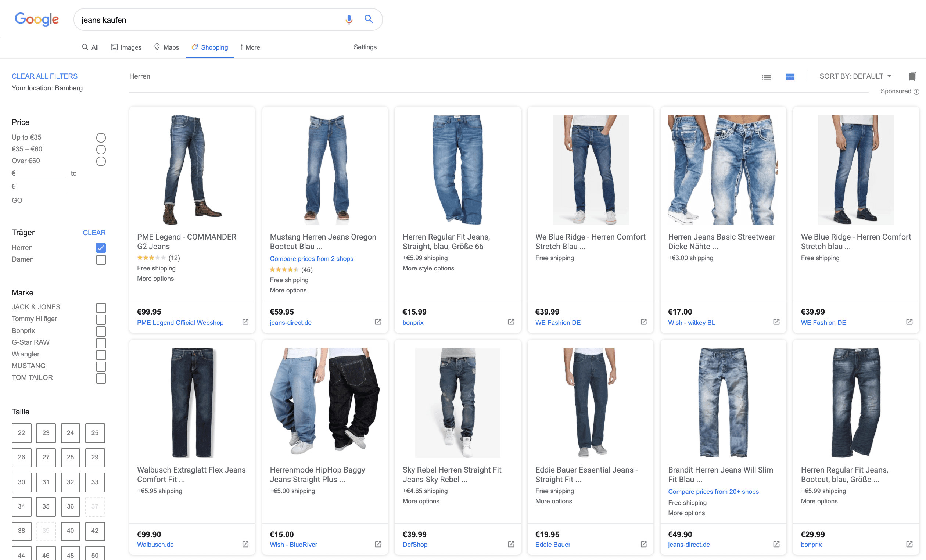
Task: Open external link icon for PME Legend Official Webshop
Action: point(245,322)
